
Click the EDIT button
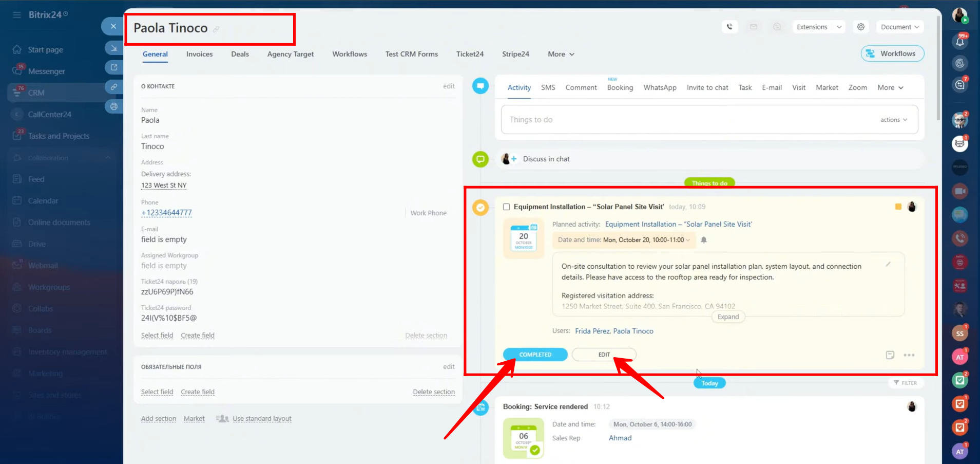pos(604,355)
